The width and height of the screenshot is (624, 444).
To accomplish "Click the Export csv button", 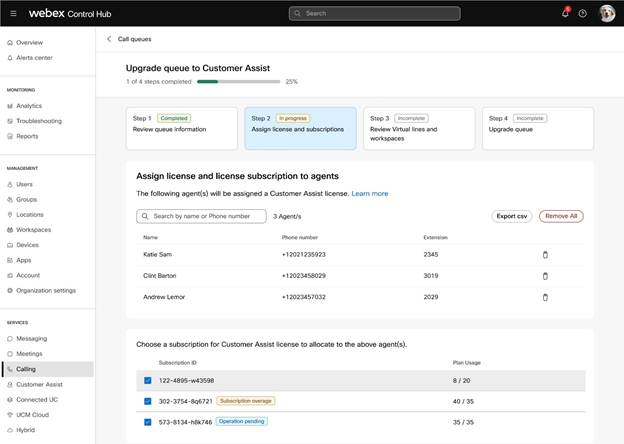I will [512, 216].
